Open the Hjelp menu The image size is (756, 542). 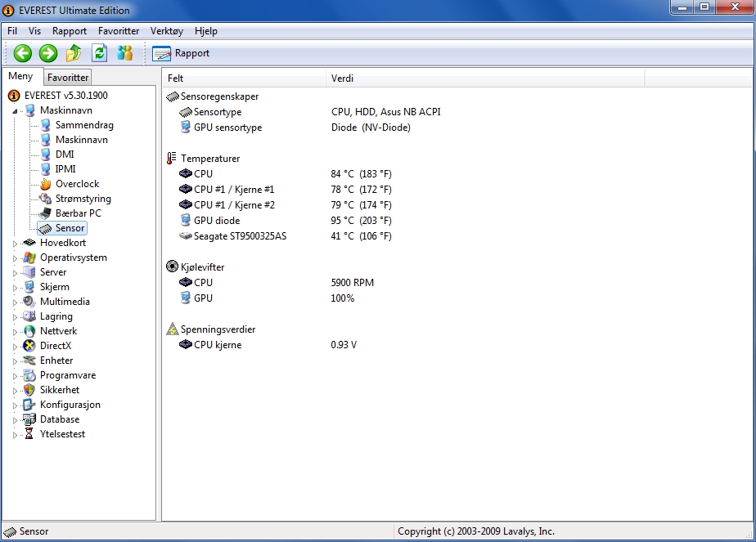(x=206, y=31)
